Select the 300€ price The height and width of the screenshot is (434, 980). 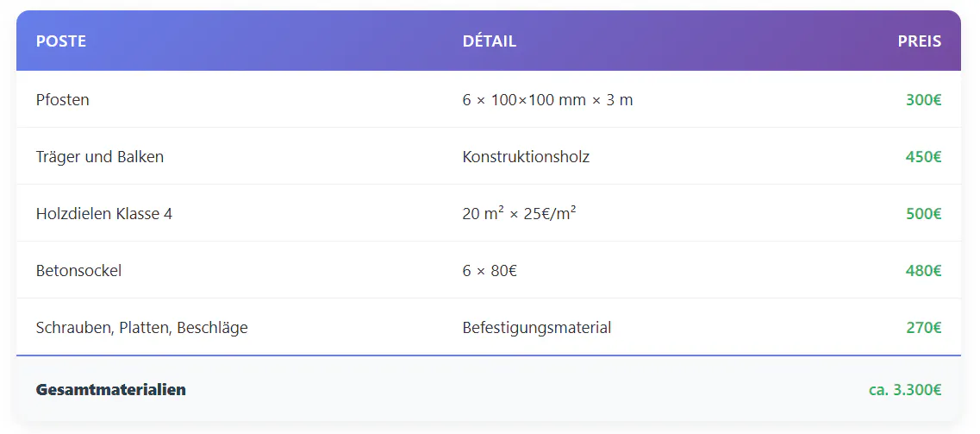click(x=923, y=100)
